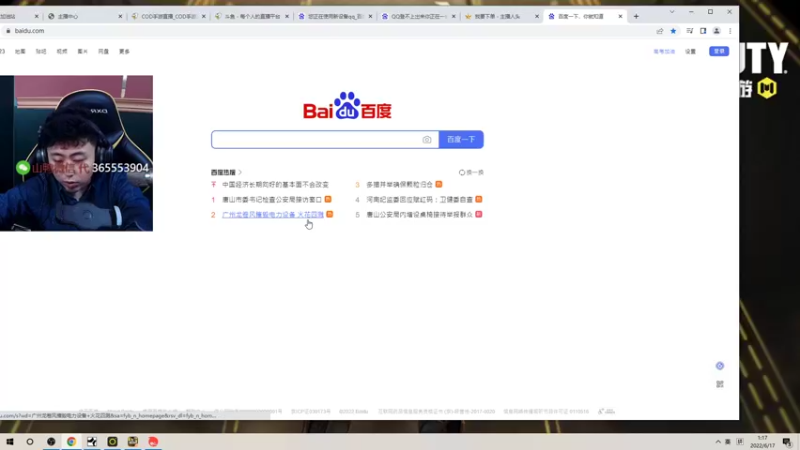The height and width of the screenshot is (450, 800).
Task: Click hot badge beside 多措并举确保颗粒归仓
Action: (x=439, y=184)
